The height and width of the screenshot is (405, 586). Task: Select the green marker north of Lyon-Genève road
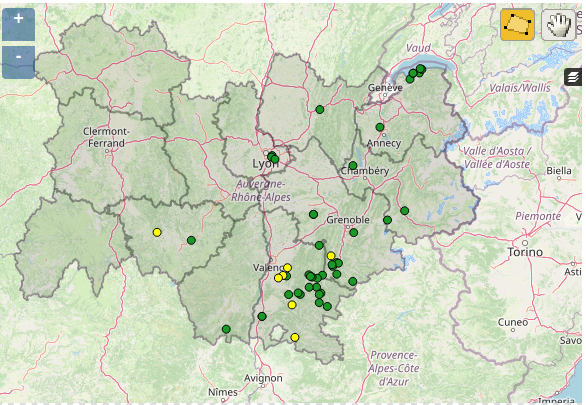click(320, 109)
